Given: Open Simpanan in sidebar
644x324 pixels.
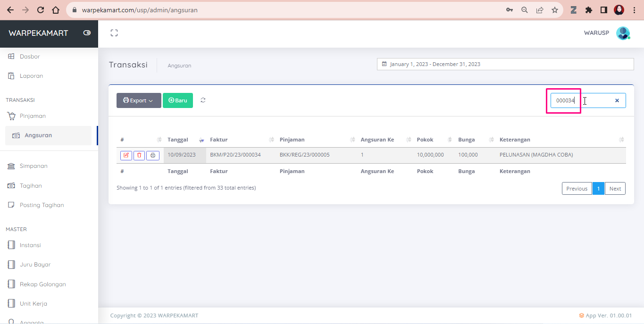Looking at the screenshot, I should coord(33,166).
